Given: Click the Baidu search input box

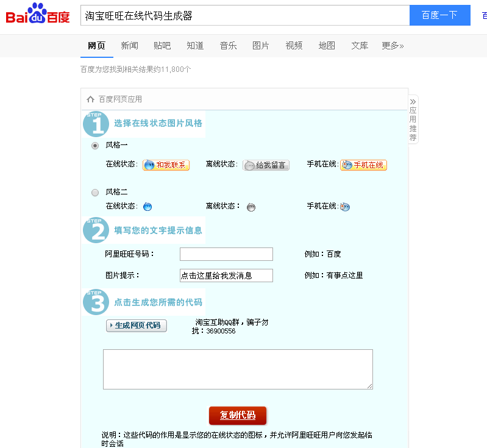Looking at the screenshot, I should coord(245,15).
